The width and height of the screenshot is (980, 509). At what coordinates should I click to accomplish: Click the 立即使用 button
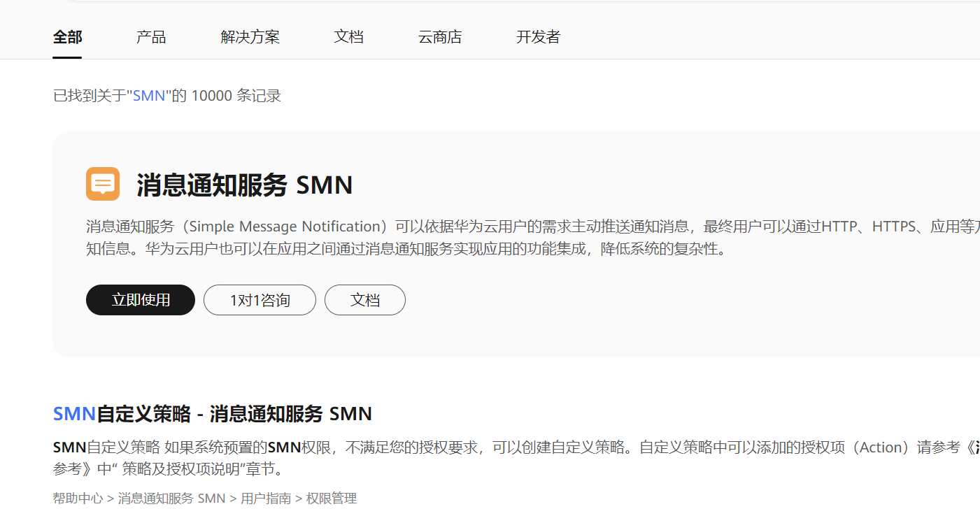coord(140,299)
